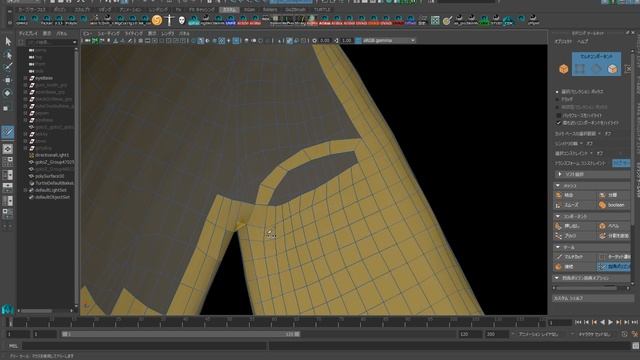Click the Combine mesh icon
This screenshot has width=640, height=360.
coord(559,195)
